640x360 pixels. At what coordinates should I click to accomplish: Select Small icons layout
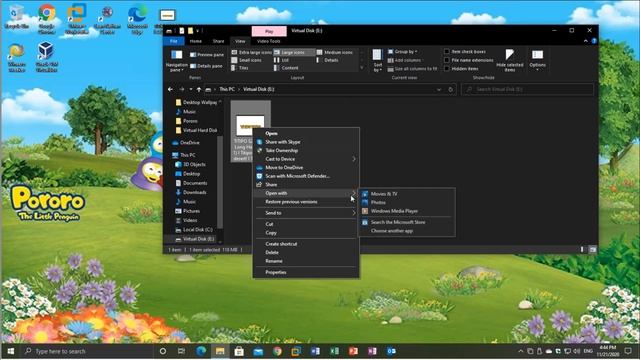246,60
